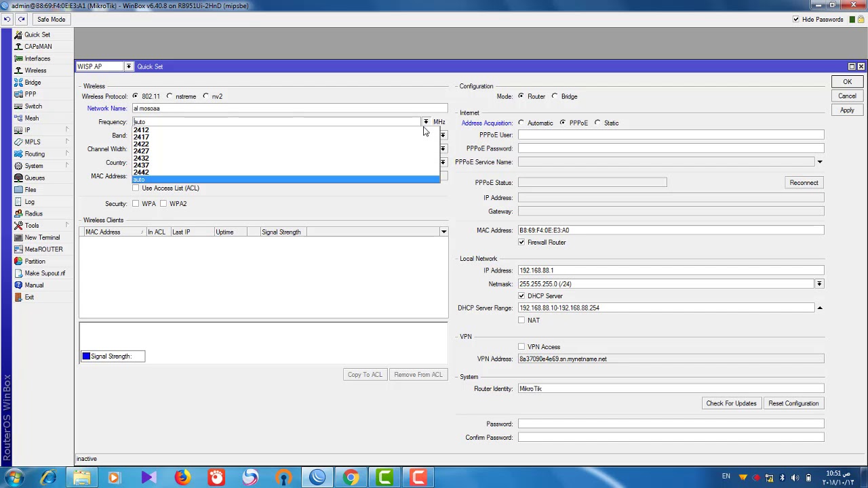Open the Partition menu icon
This screenshot has width=868, height=488.
[x=18, y=261]
